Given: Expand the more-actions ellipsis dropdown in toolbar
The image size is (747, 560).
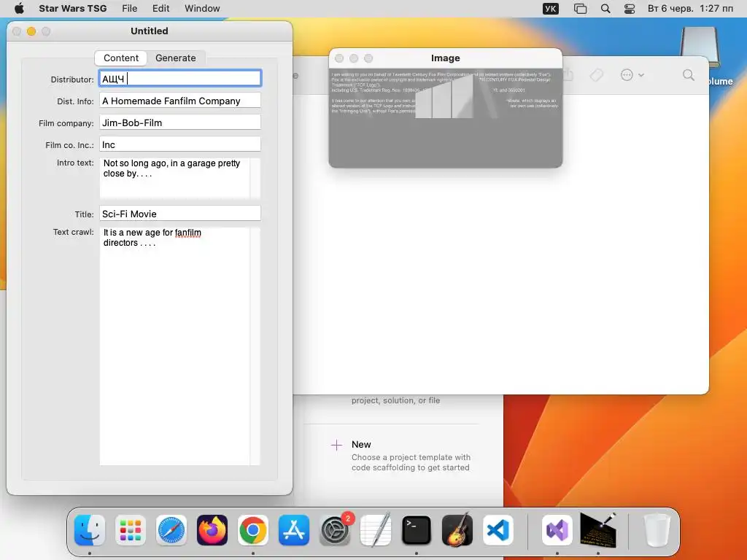Looking at the screenshot, I should pos(632,75).
